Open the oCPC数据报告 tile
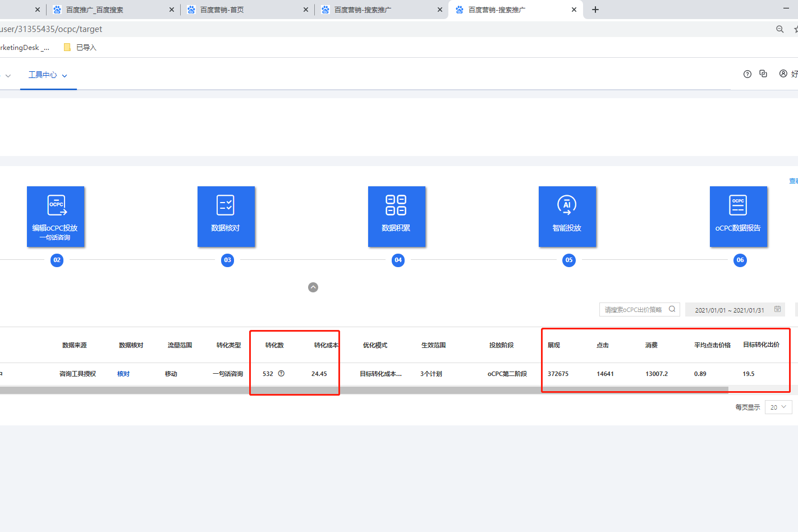This screenshot has width=798, height=532. coord(738,216)
